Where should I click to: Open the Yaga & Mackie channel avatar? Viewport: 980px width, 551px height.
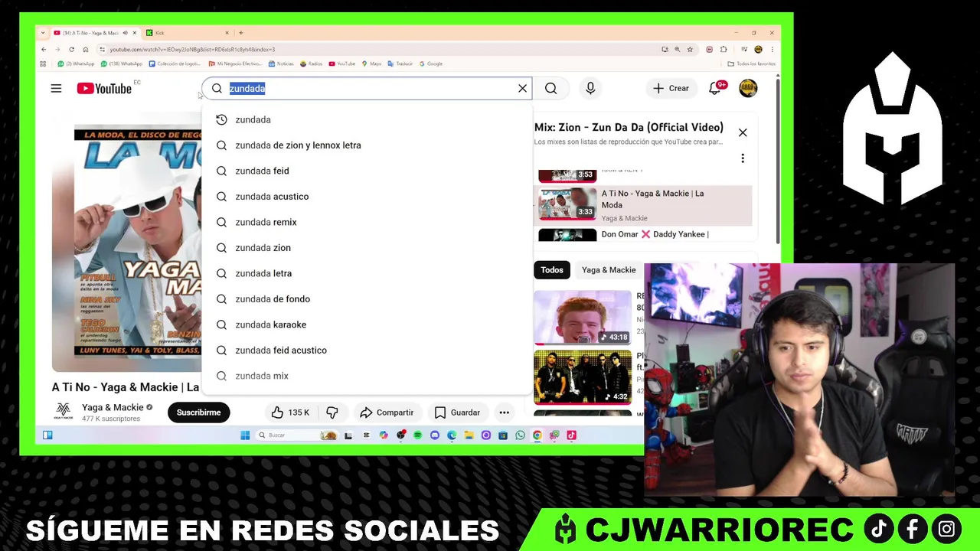(63, 412)
